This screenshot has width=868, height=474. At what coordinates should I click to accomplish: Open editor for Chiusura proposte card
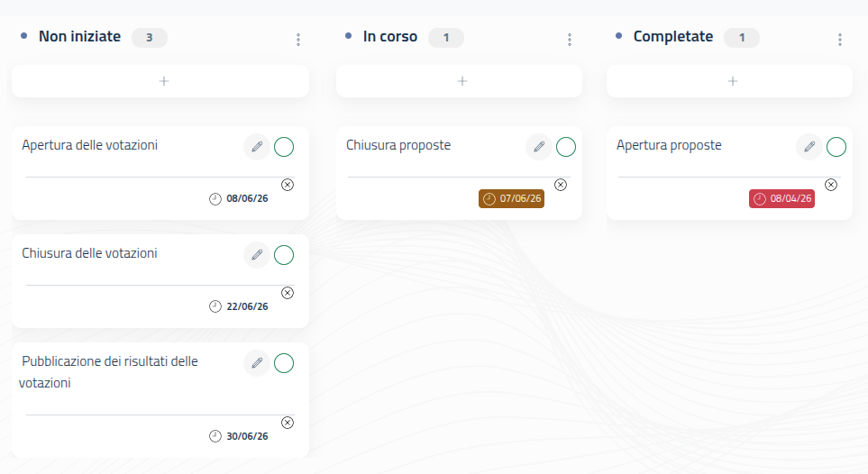point(539,147)
